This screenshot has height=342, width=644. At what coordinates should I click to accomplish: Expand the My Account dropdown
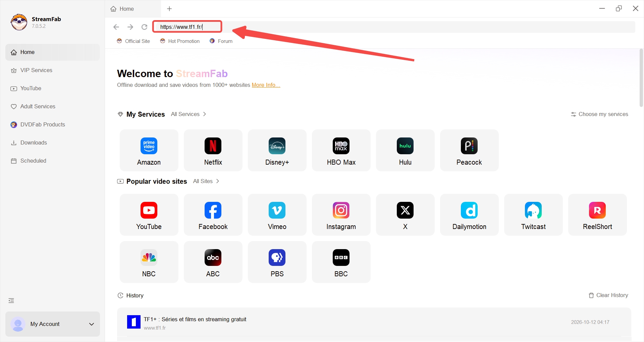point(53,324)
